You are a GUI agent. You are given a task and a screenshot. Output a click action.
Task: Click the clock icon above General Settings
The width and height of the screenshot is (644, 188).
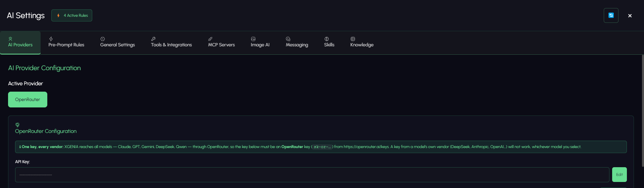(x=103, y=39)
